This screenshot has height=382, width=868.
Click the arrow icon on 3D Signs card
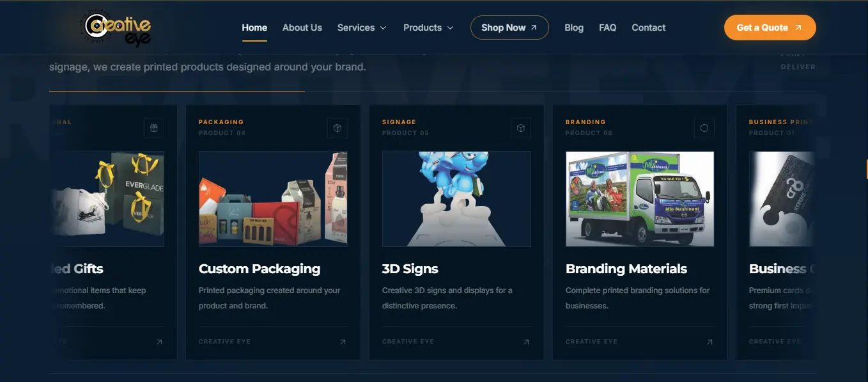pos(526,342)
